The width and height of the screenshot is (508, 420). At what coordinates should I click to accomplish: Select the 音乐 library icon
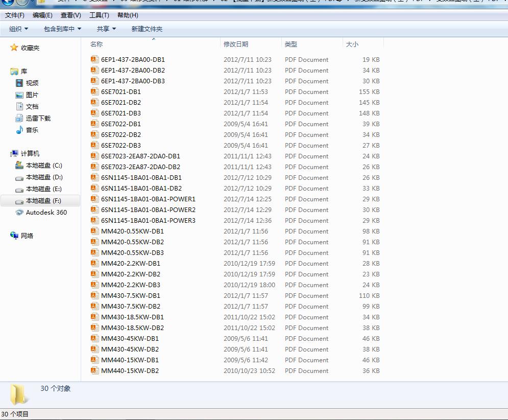[19, 130]
